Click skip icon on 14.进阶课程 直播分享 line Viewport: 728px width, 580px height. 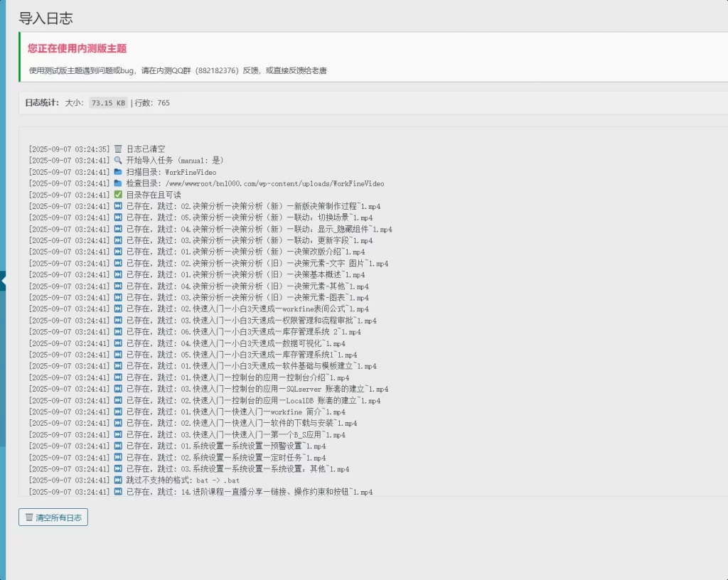[118, 492]
